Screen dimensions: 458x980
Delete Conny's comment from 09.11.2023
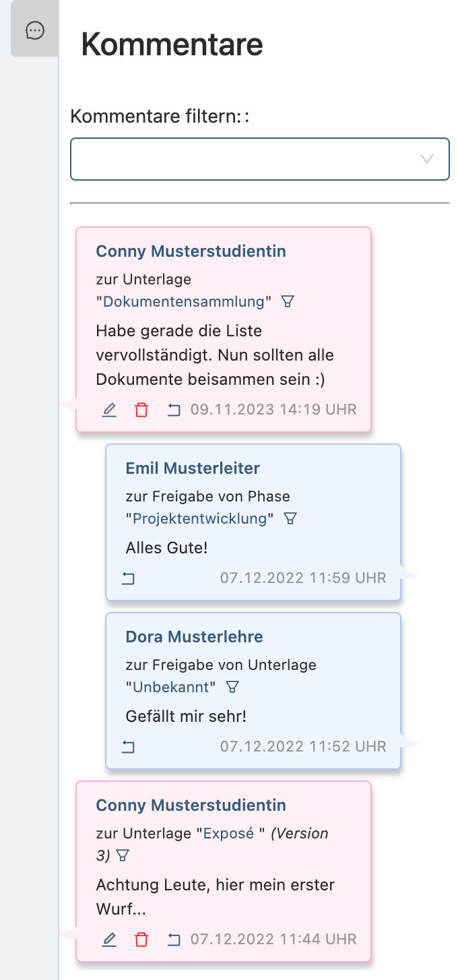click(x=141, y=410)
